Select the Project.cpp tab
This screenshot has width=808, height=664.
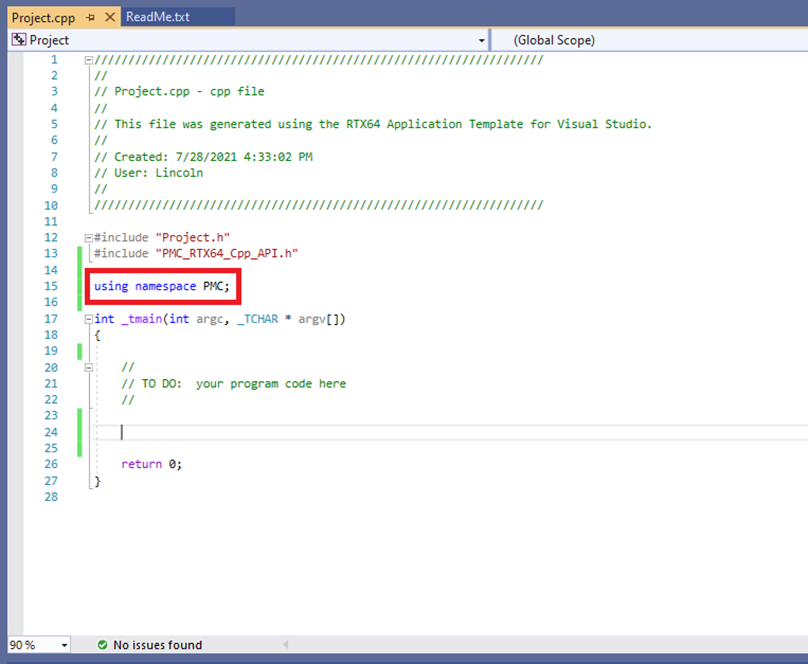[43, 18]
